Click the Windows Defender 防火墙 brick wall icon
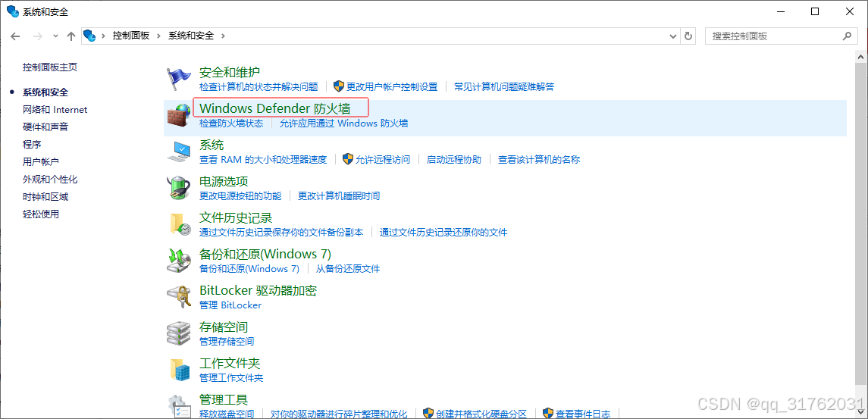This screenshot has height=419, width=868. tap(179, 116)
